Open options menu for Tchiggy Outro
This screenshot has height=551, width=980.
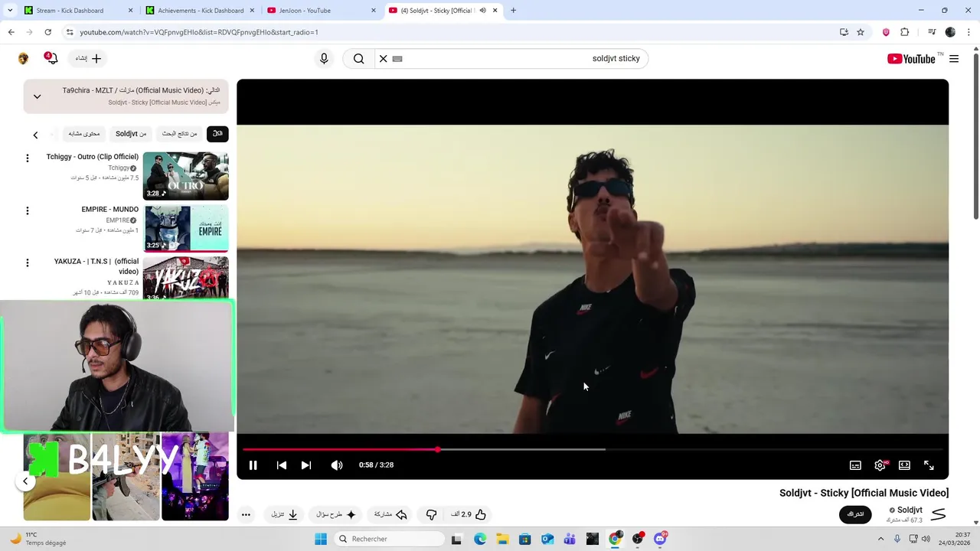[28, 158]
